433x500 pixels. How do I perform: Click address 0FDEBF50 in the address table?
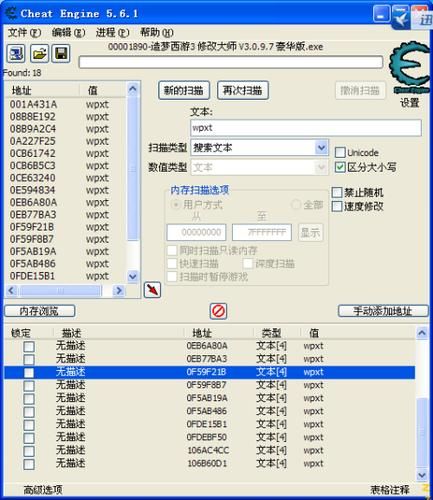(x=207, y=437)
